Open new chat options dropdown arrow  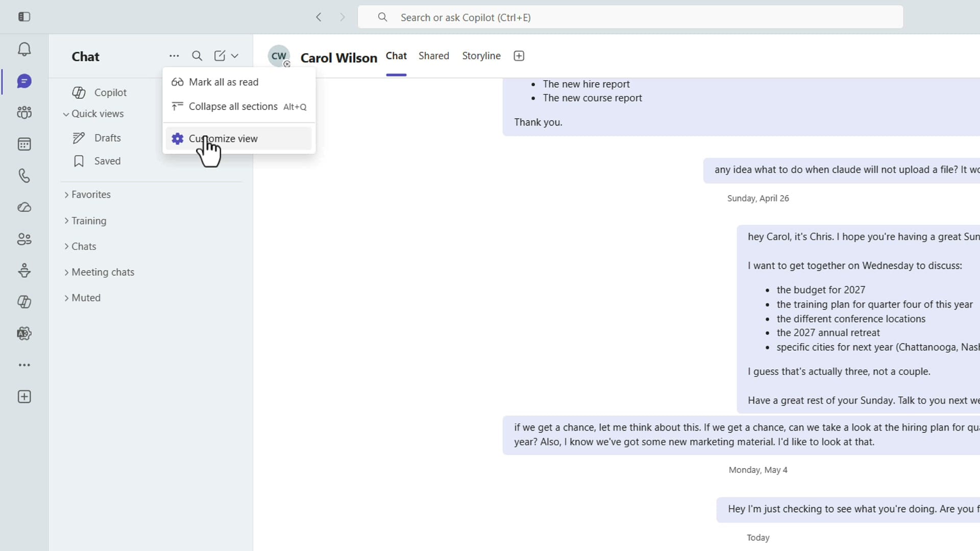click(235, 56)
